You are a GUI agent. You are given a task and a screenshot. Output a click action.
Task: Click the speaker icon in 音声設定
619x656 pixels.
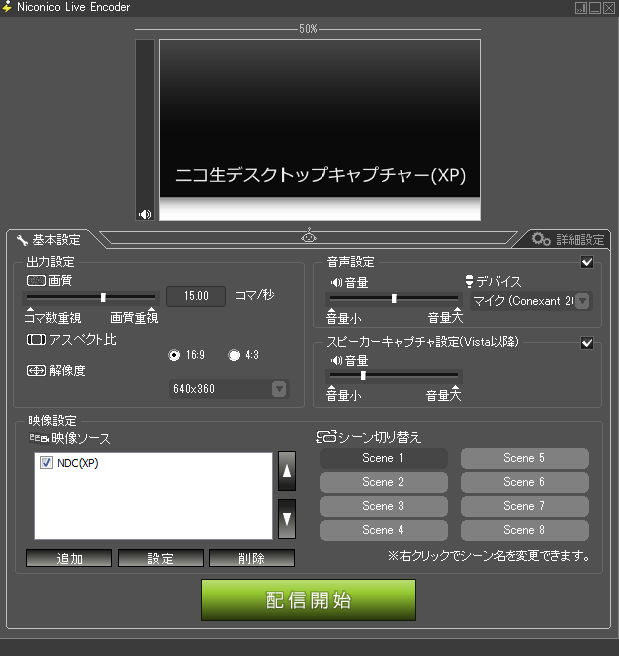pos(336,282)
